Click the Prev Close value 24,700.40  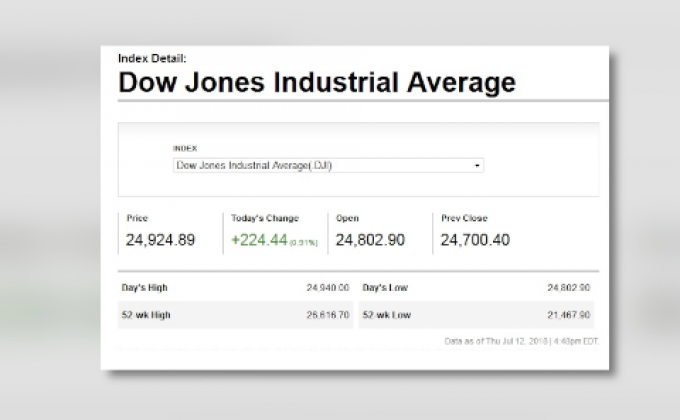point(475,240)
